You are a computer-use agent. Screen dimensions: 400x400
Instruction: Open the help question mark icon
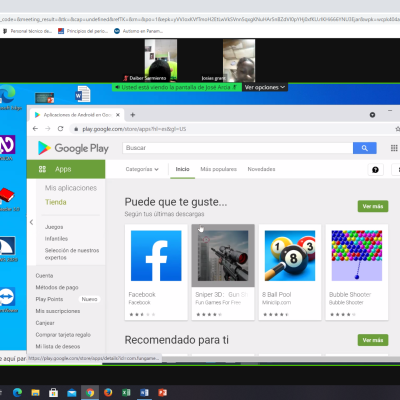coord(375,170)
